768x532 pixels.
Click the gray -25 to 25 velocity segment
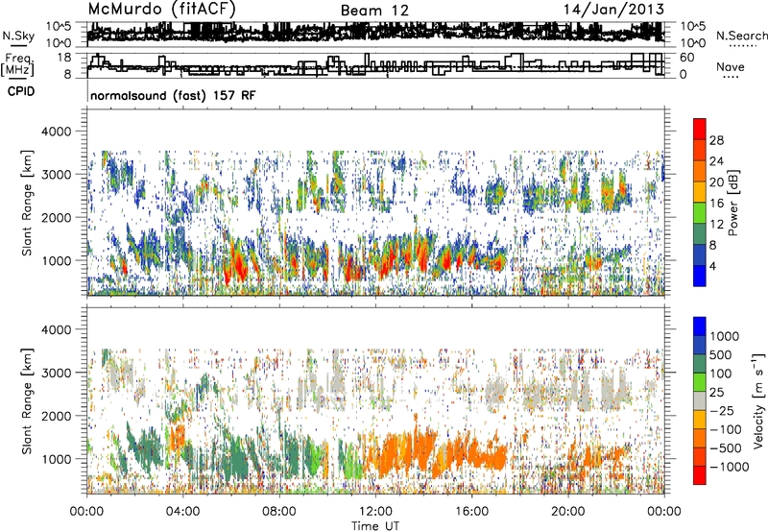[x=700, y=400]
